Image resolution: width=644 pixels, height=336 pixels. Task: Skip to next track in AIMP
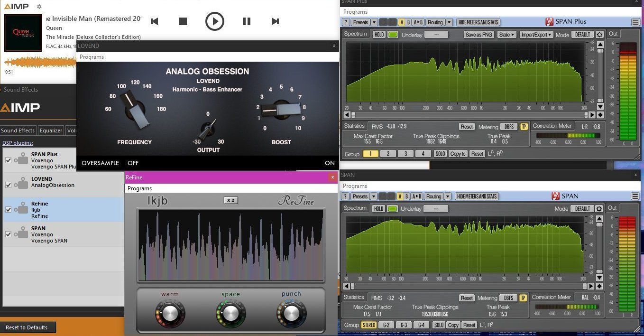(275, 21)
